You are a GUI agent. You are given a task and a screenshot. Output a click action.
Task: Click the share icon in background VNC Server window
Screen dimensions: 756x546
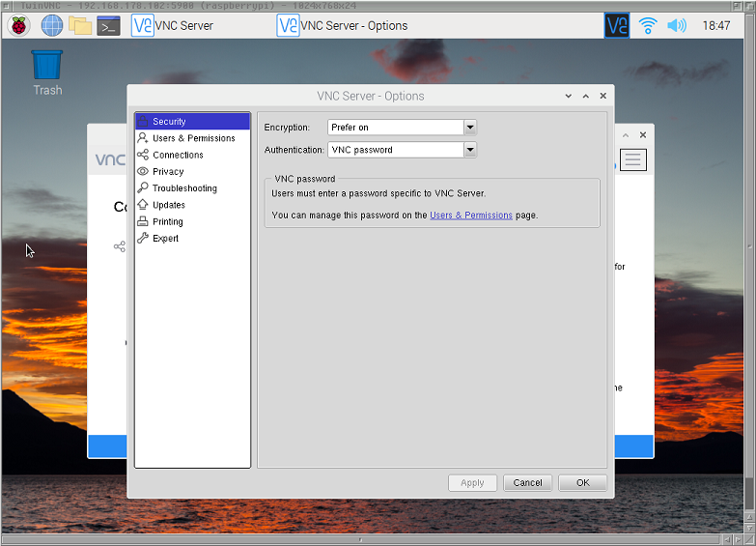tap(120, 246)
